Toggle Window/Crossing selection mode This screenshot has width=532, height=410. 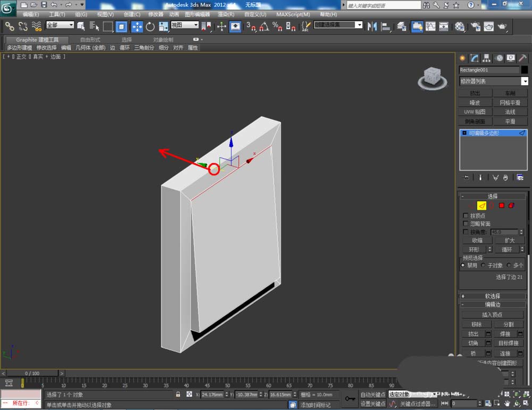pos(121,26)
